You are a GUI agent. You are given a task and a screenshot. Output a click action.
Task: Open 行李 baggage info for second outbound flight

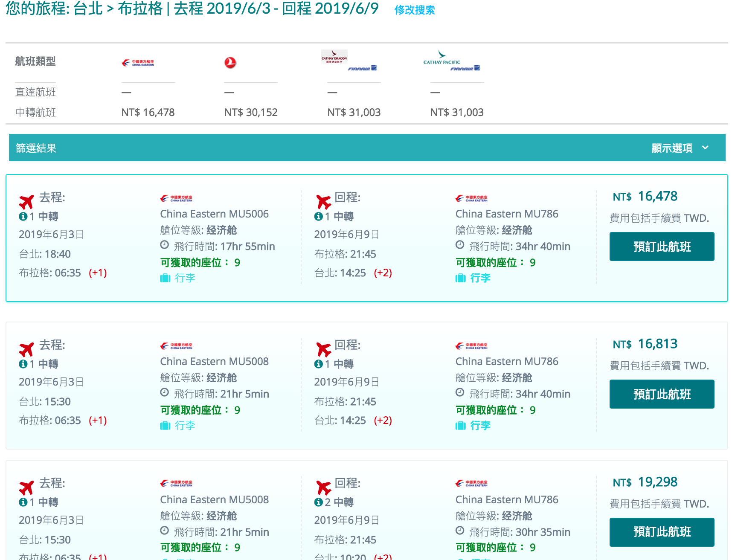[x=185, y=426]
